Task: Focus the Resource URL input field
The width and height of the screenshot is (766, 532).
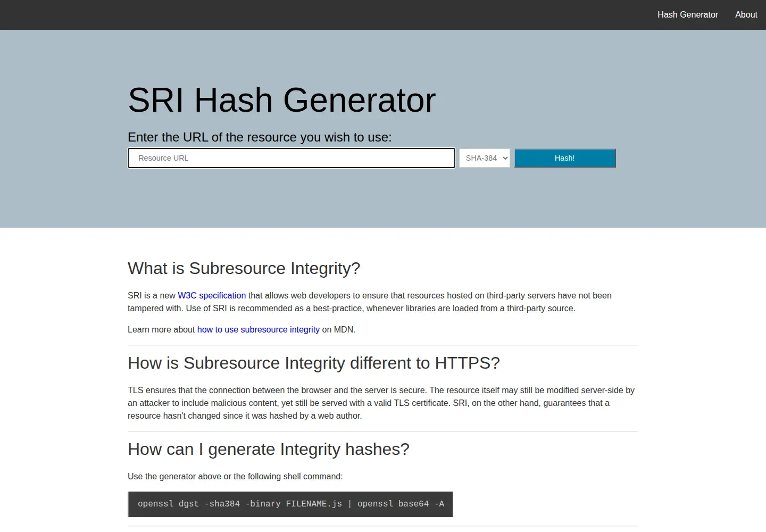Action: click(x=292, y=158)
